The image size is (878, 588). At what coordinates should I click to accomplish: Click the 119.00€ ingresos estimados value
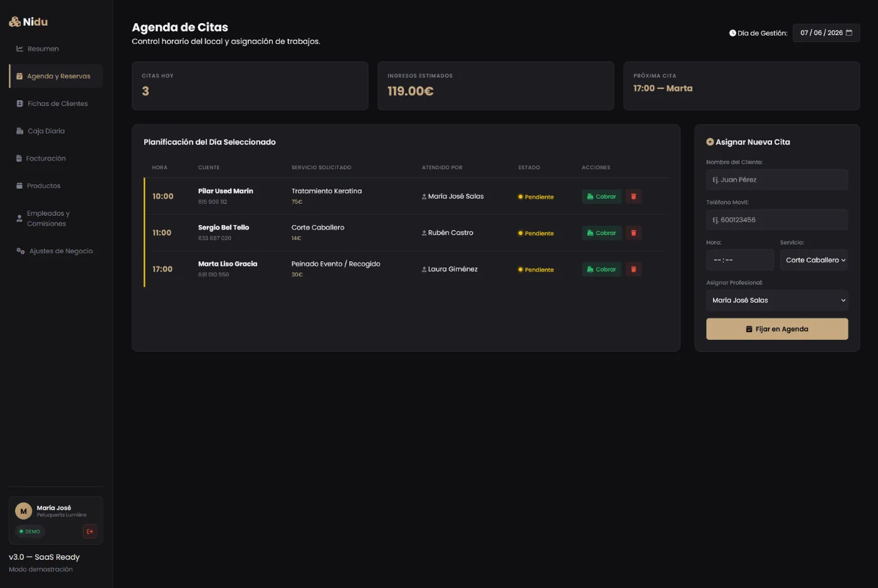[411, 91]
